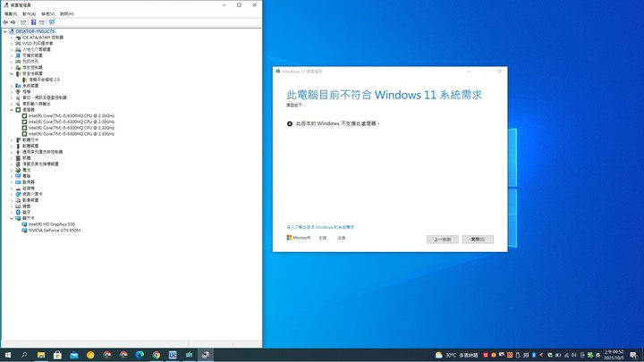Click the unsupported processor error icon
The width and height of the screenshot is (644, 362).
(290, 123)
